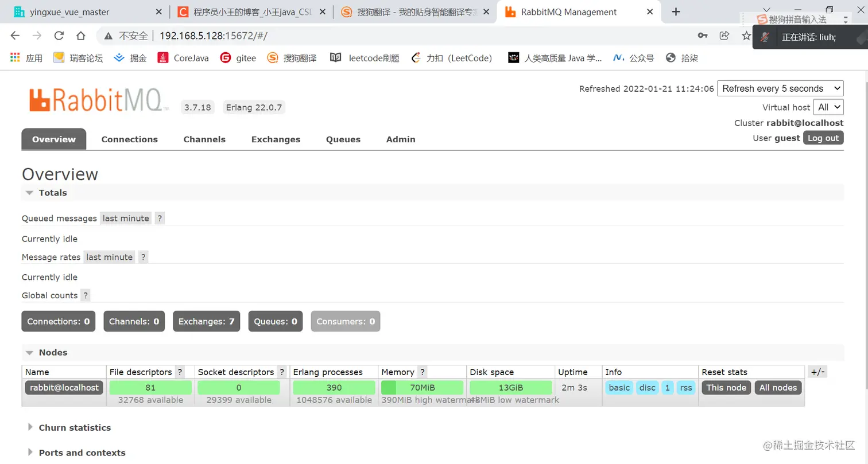868x464 pixels.
Task: Click the Channels: 0 button
Action: click(134, 321)
